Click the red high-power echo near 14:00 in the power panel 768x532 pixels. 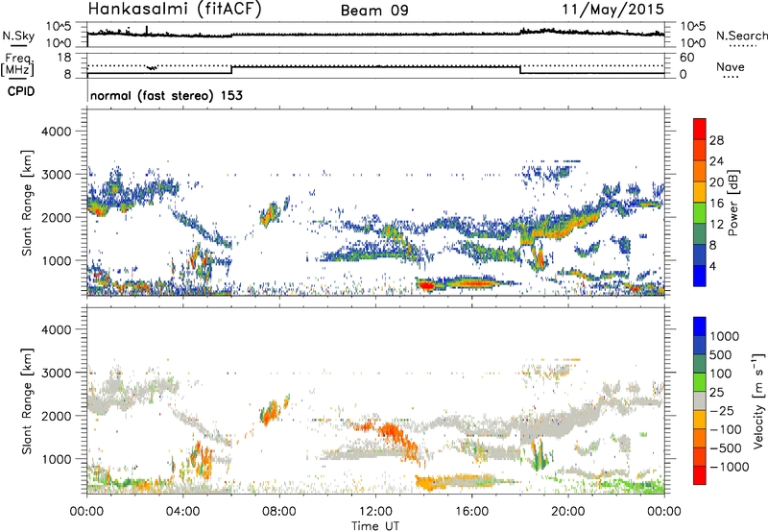click(425, 285)
